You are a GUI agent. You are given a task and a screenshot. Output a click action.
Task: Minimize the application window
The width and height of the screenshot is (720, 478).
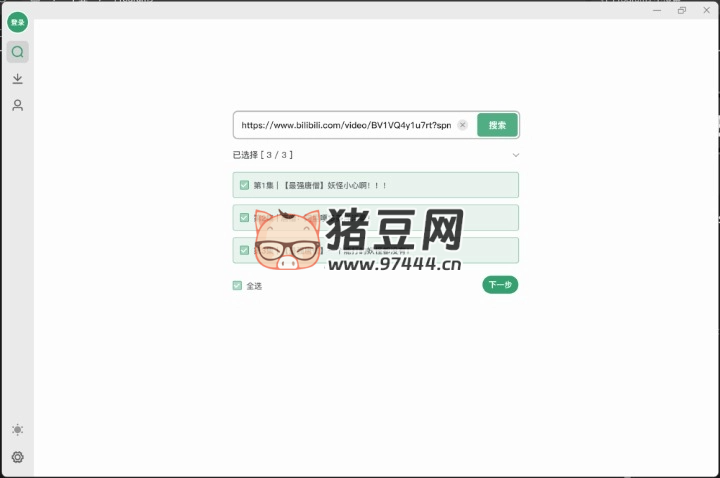(x=657, y=10)
